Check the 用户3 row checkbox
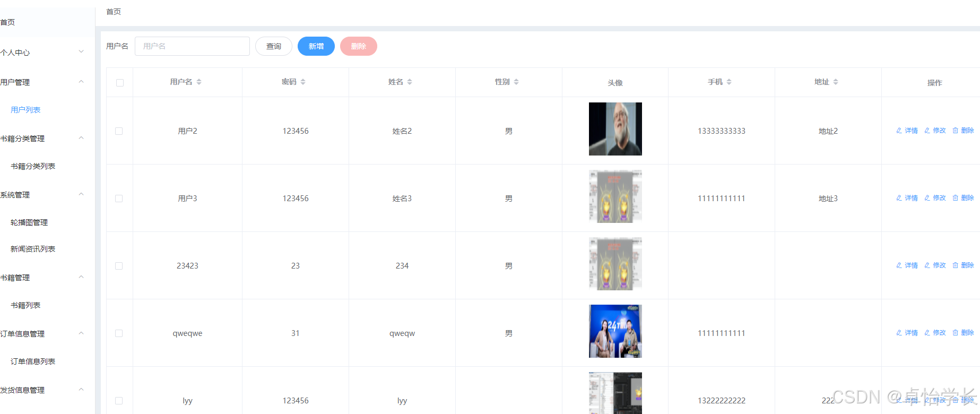 point(119,199)
